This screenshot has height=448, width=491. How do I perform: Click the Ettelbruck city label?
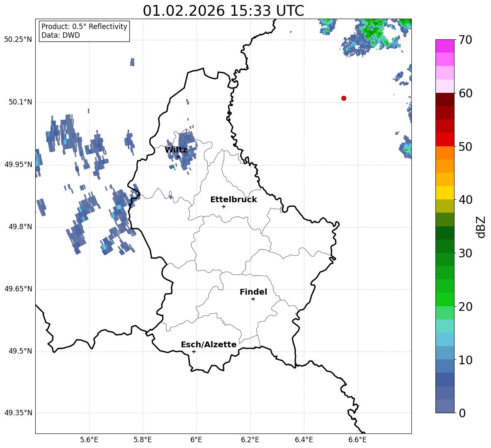click(x=233, y=200)
